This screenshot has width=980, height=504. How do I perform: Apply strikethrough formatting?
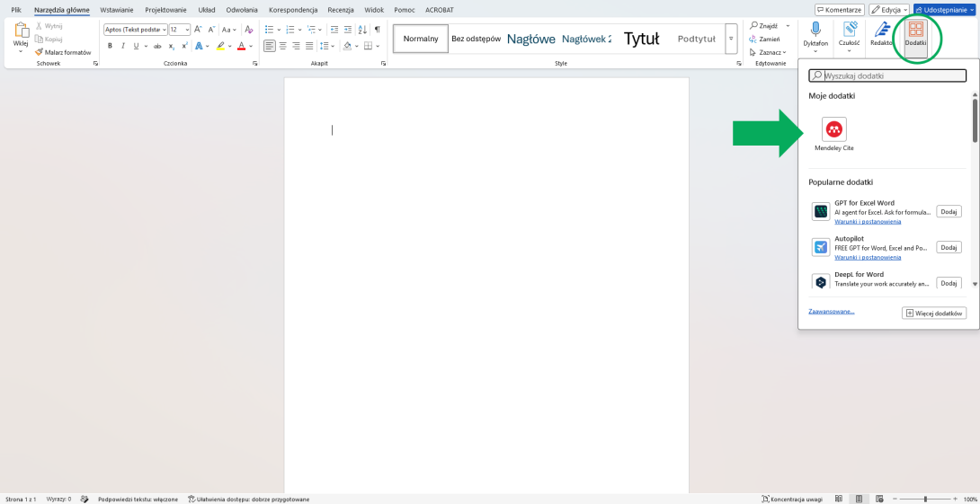(x=157, y=46)
